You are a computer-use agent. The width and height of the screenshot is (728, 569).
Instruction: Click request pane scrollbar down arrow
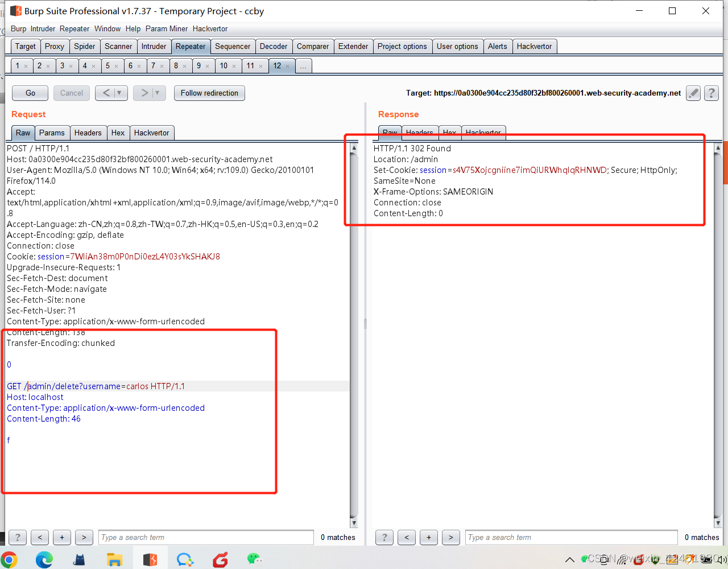tap(354, 523)
